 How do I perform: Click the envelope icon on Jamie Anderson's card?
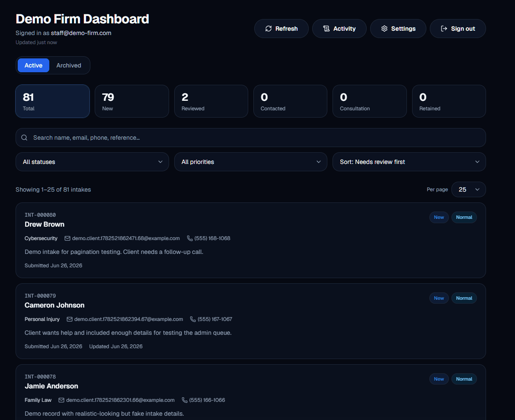pos(61,400)
